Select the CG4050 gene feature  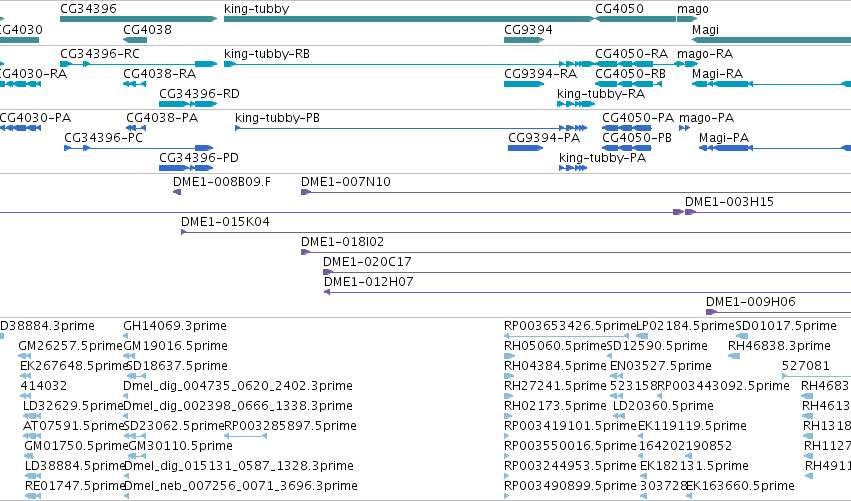coord(636,19)
